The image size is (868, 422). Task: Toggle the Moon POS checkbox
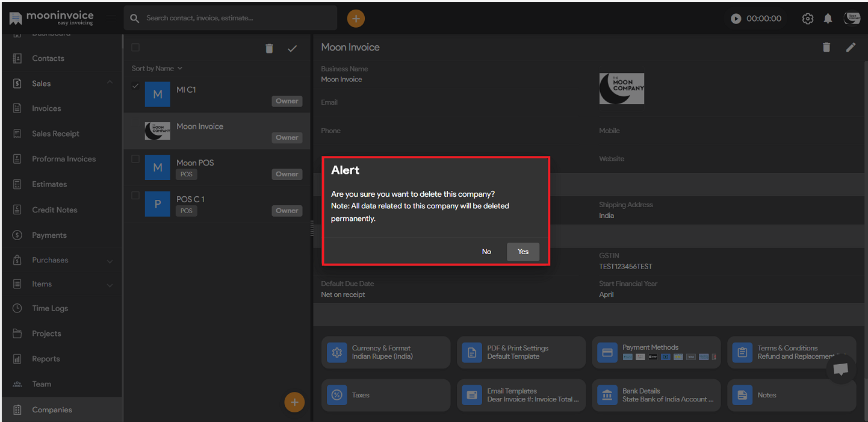(135, 159)
